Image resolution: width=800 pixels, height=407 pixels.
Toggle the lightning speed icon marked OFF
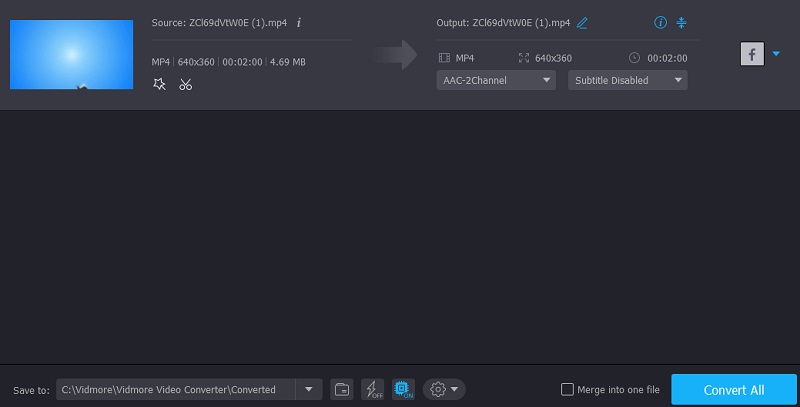(x=372, y=389)
